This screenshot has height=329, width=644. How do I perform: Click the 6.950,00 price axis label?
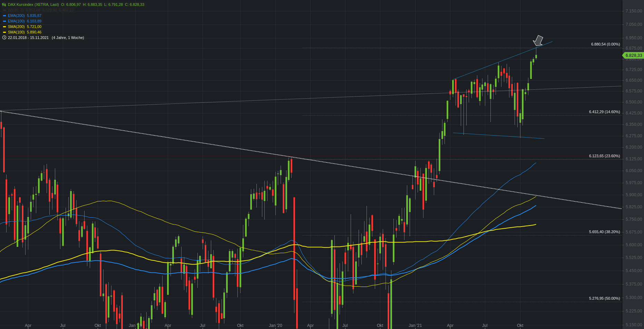point(634,38)
